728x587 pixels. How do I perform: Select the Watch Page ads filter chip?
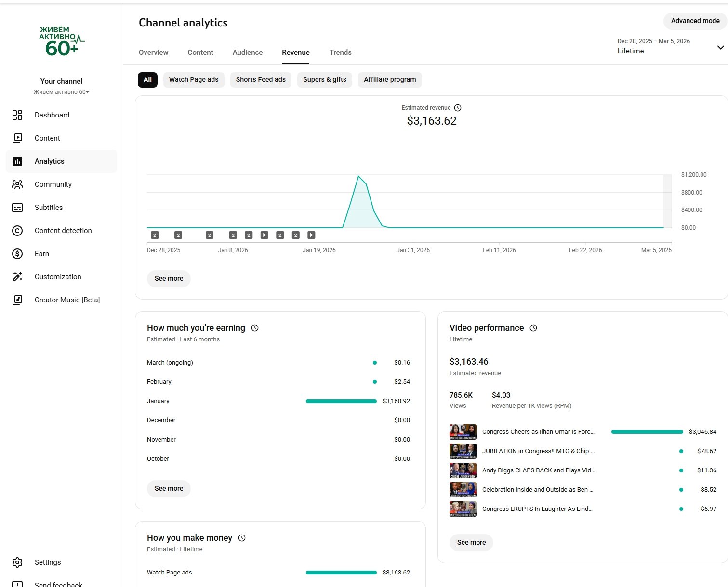click(x=193, y=80)
